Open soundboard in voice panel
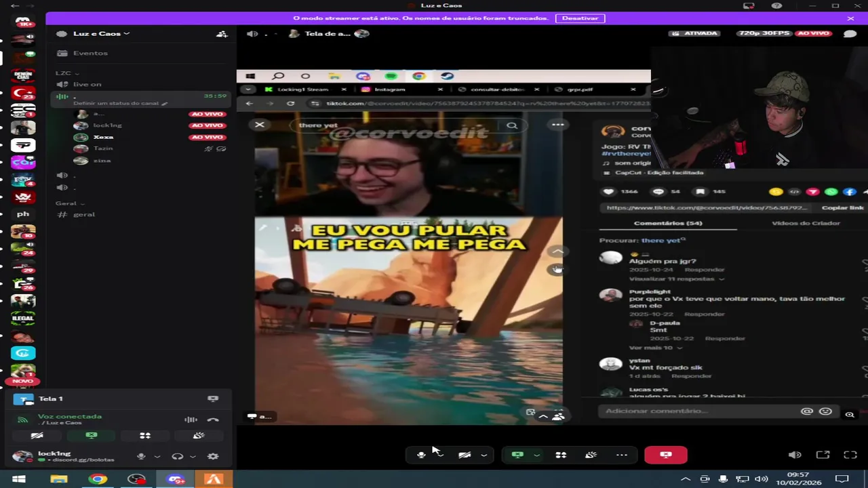Screen dimensions: 868x488 click(x=199, y=436)
